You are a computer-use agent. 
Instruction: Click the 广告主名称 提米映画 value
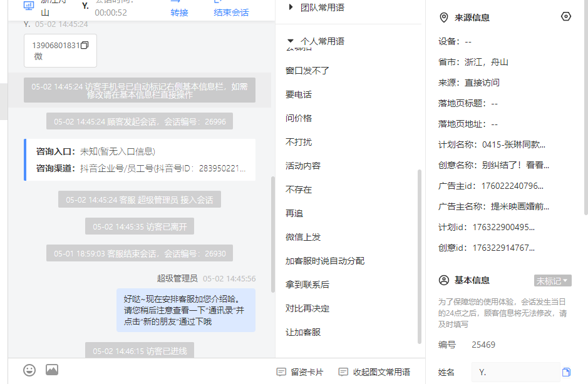click(x=520, y=206)
